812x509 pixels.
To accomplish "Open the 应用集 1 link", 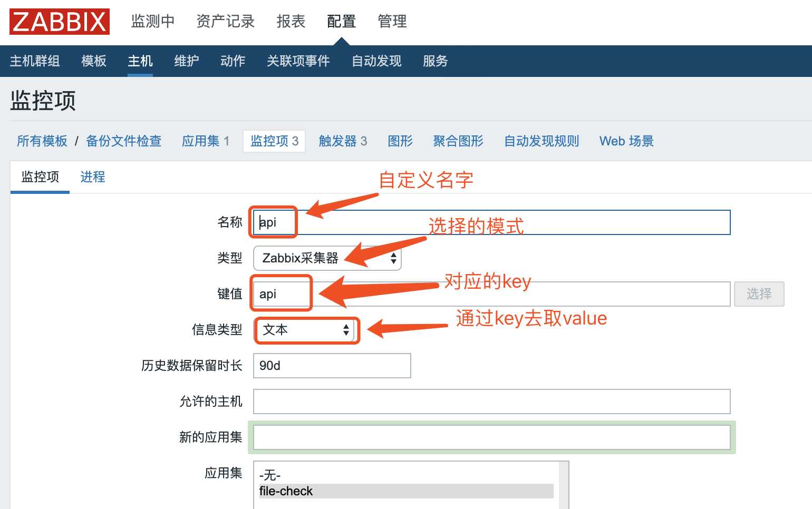I will (206, 141).
